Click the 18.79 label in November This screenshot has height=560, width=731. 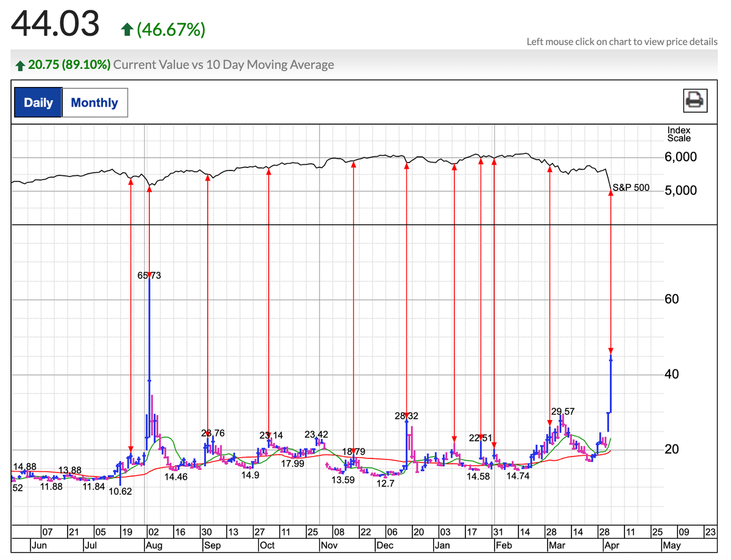(353, 451)
